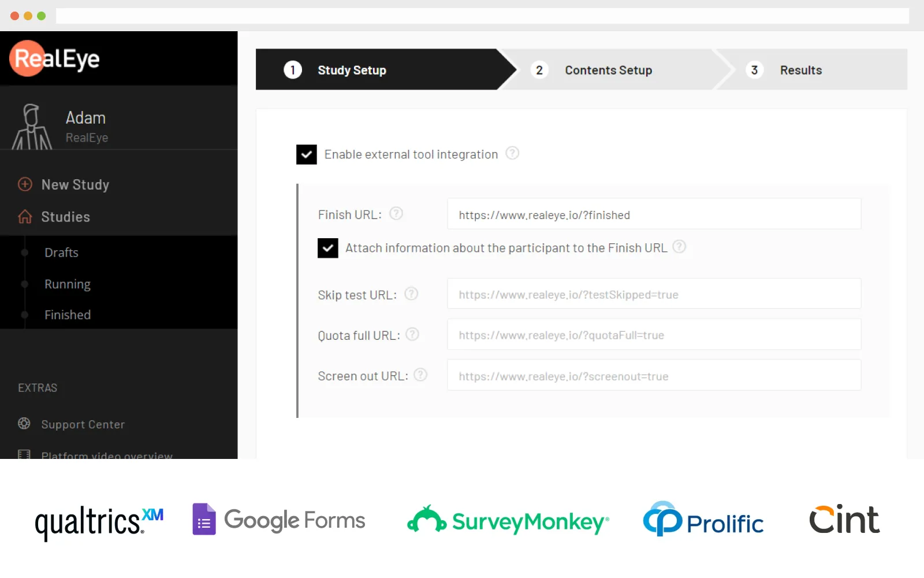Click the Support Center lifebuoy icon
Screen dimensions: 924x578
[x=24, y=424]
